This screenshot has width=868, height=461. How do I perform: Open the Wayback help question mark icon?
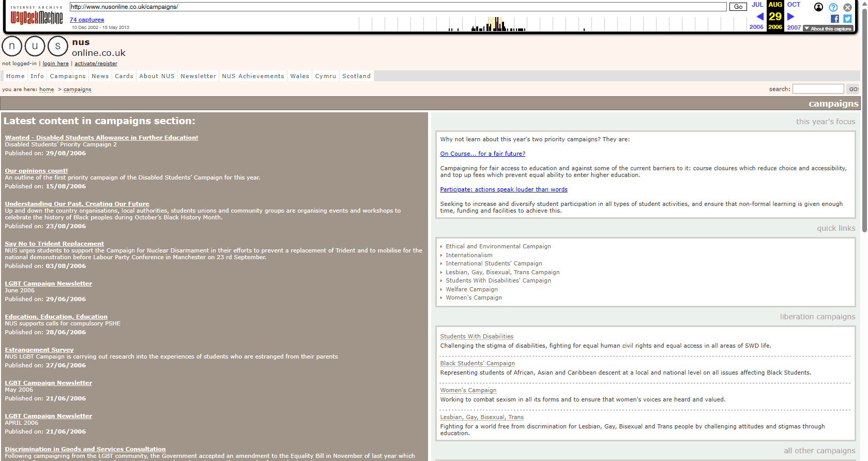pos(833,7)
